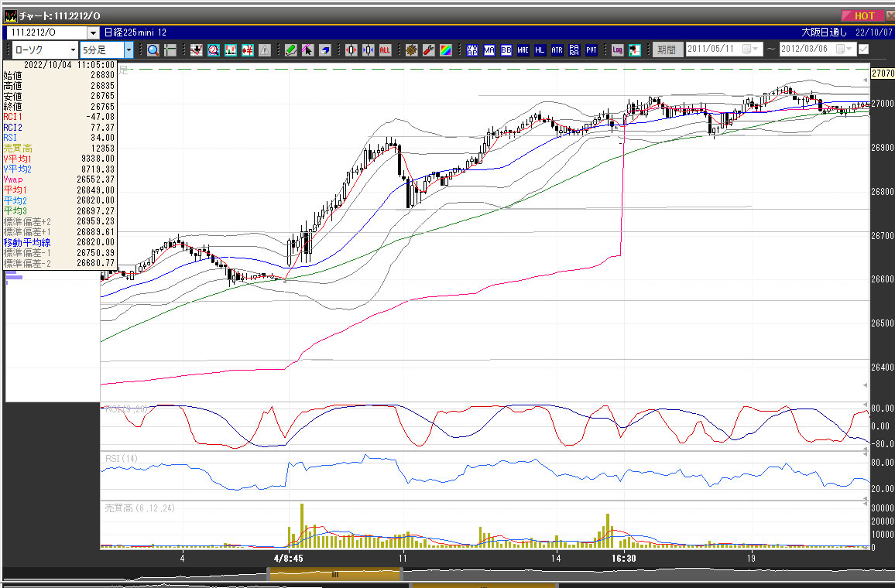This screenshot has width=895, height=588.
Task: Select the pointer arrow selection tool
Action: point(307,50)
